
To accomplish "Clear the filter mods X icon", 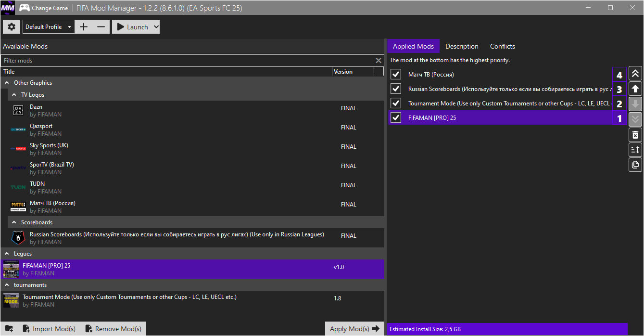I will coord(379,61).
